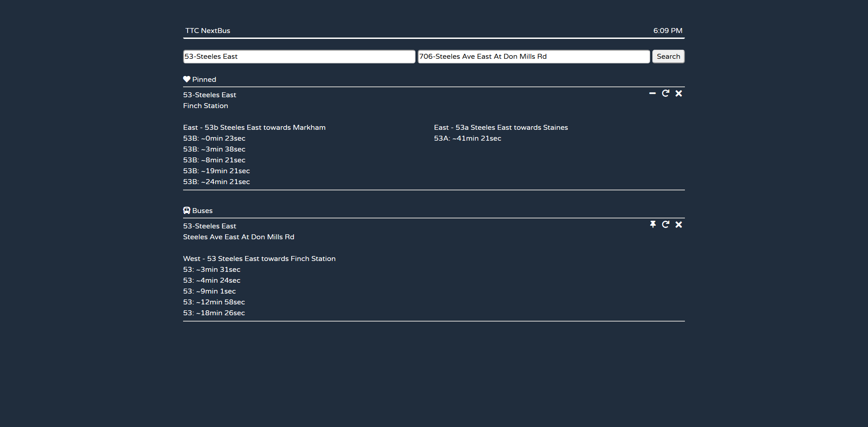The image size is (868, 427).
Task: Click the Buses section heading
Action: 202,211
